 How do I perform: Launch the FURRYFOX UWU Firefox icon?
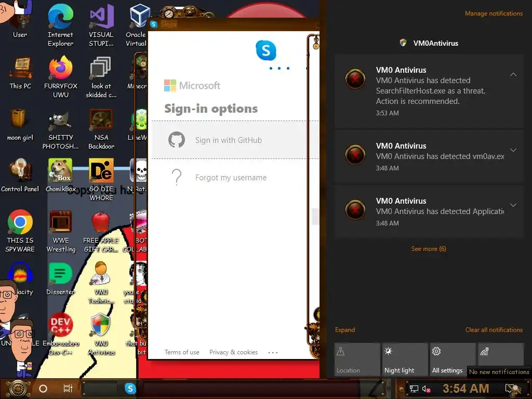[x=61, y=77]
